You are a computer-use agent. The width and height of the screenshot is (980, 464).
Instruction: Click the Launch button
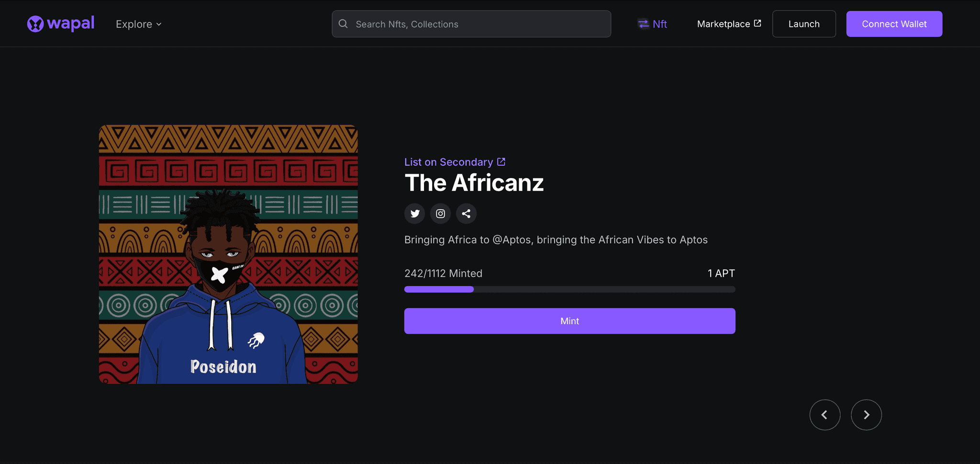click(x=804, y=24)
